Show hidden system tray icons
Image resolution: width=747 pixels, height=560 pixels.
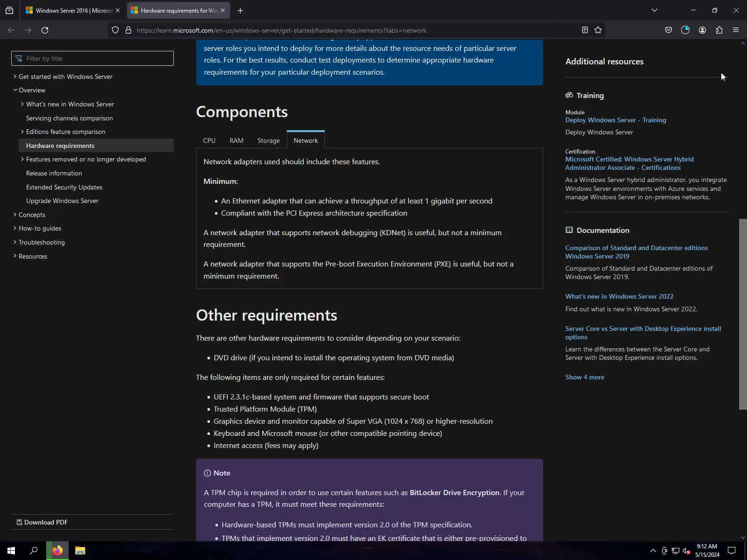tap(653, 551)
